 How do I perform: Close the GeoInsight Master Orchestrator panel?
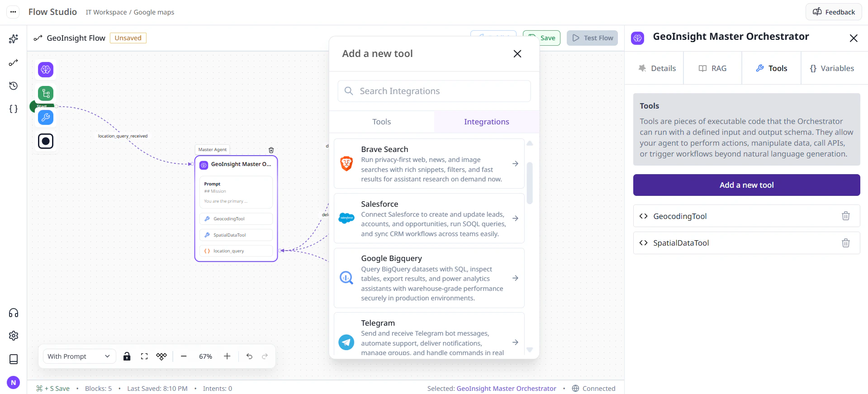tap(854, 38)
